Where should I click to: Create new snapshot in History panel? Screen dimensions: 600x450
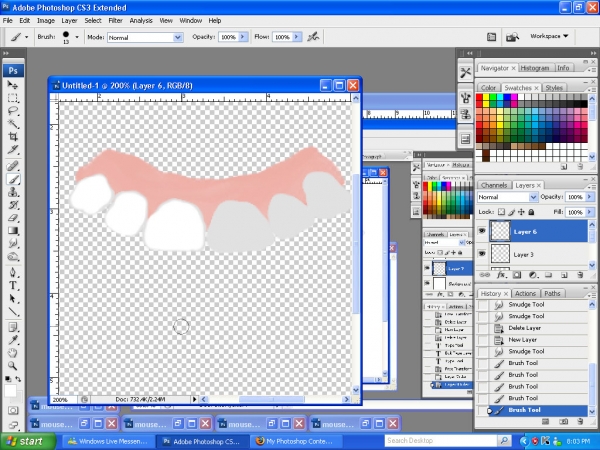(x=564, y=422)
